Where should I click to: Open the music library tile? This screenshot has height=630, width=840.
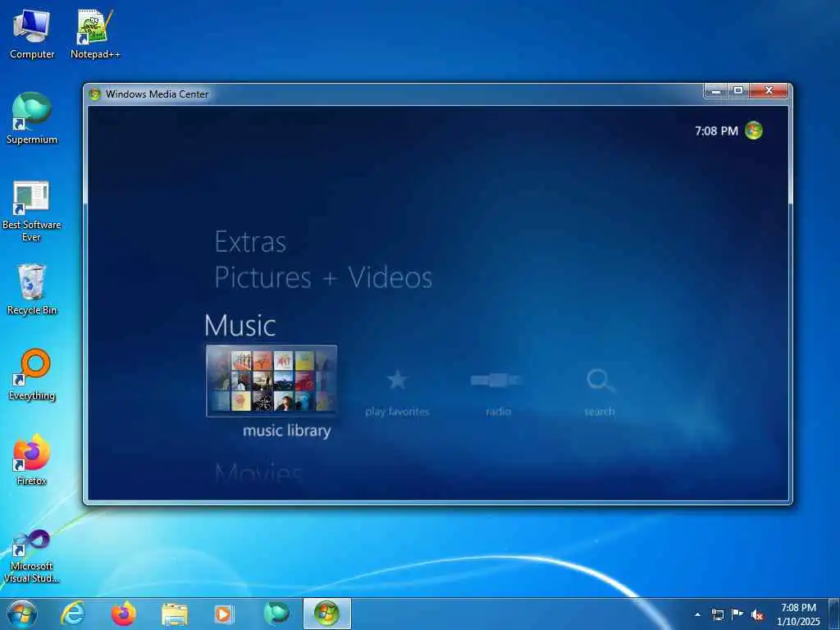point(272,381)
